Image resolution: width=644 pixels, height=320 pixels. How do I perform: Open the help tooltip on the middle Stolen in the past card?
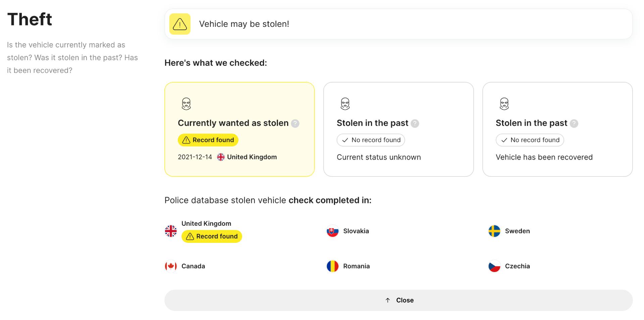point(416,123)
